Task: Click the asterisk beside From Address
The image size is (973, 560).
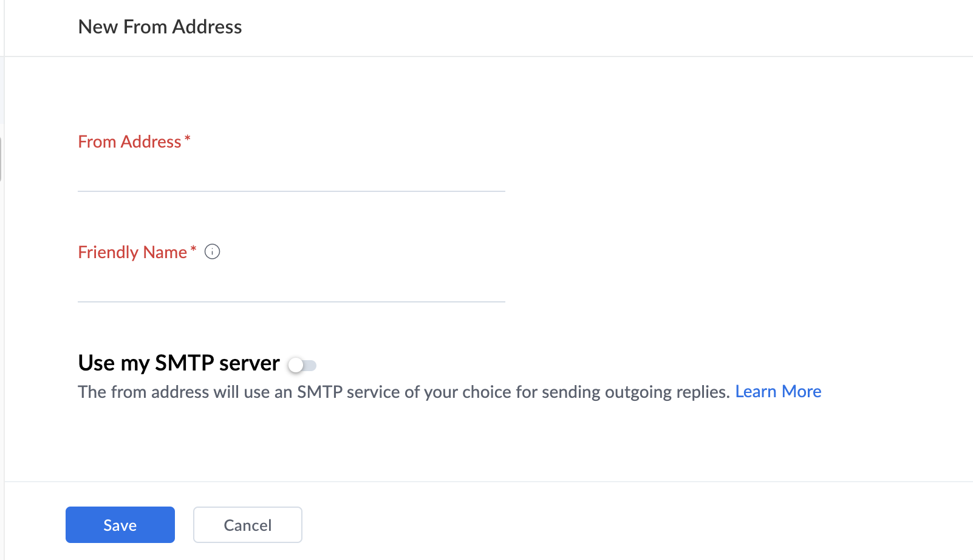Action: [x=188, y=139]
